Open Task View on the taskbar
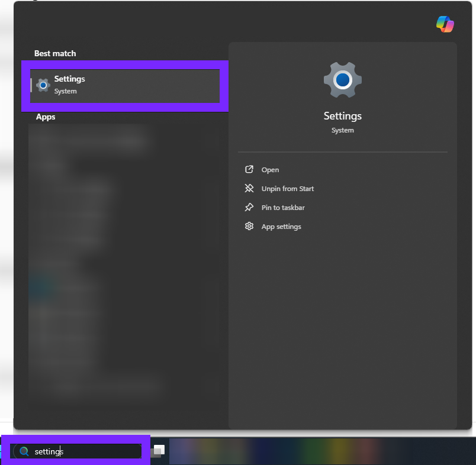Screen dimensions: 476x465 (158, 451)
